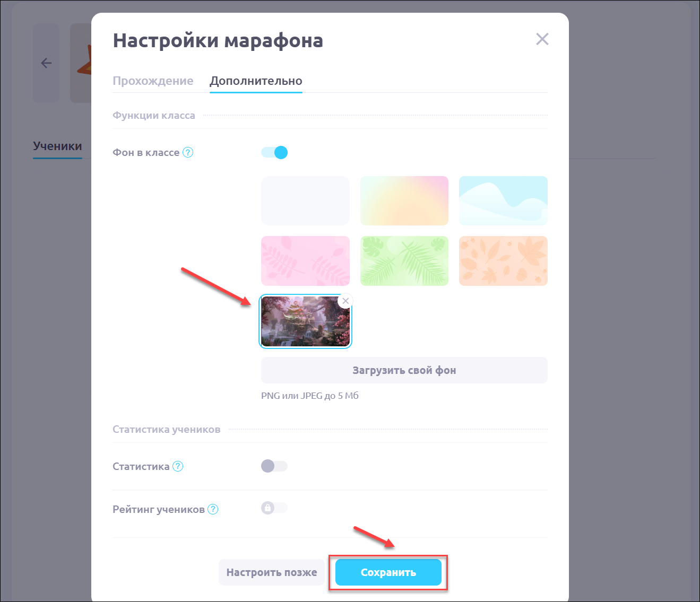The height and width of the screenshot is (602, 700).
Task: Go back using the left arrow
Action: tap(46, 63)
